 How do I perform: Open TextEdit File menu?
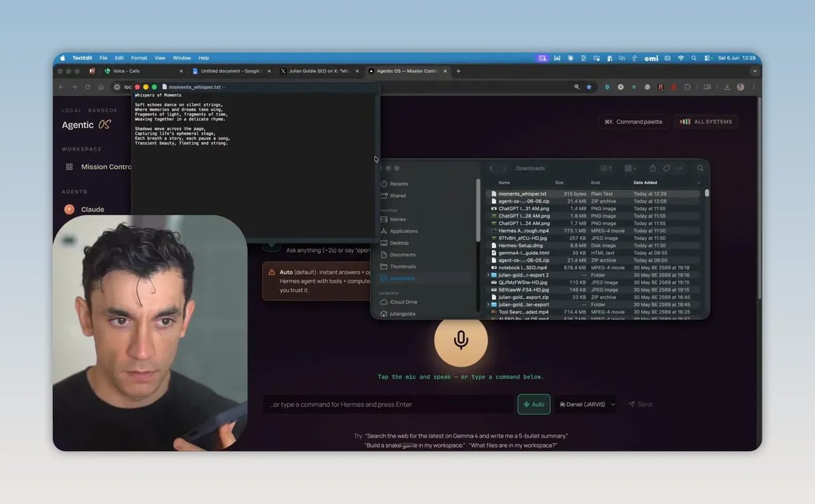click(x=103, y=58)
